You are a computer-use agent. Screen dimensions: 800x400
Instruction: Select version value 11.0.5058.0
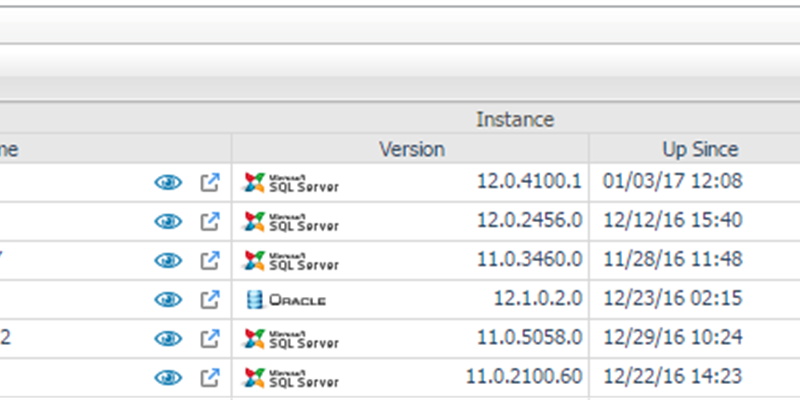[x=529, y=338]
